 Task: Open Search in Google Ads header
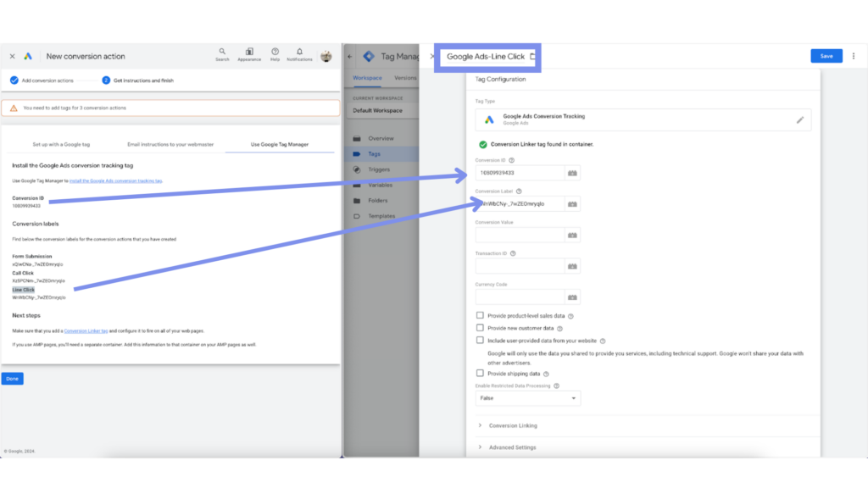click(222, 54)
